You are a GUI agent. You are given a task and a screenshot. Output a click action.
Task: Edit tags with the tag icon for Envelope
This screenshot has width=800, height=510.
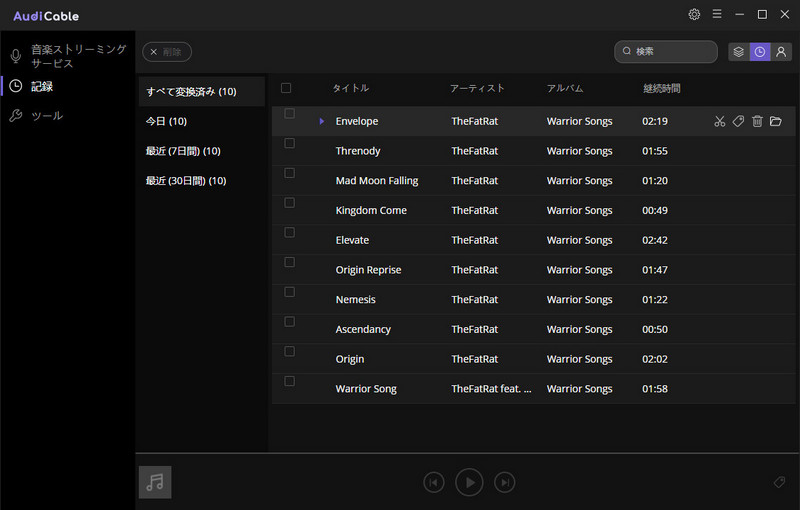(738, 121)
